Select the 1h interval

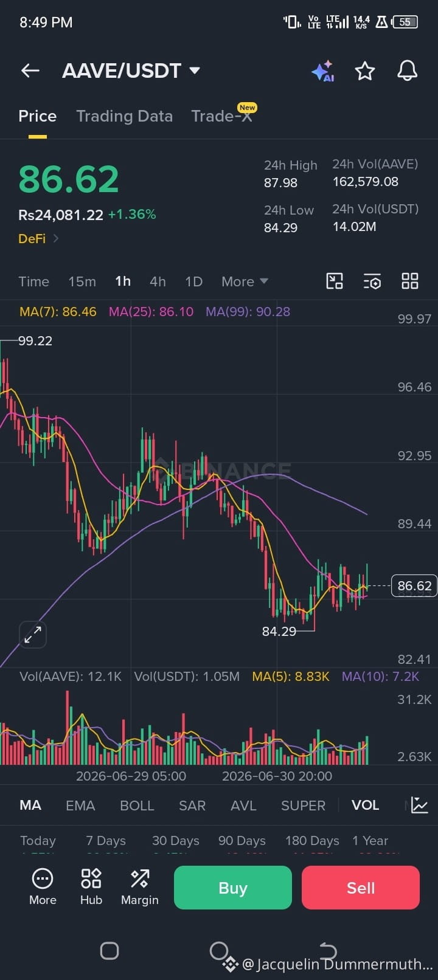point(123,281)
